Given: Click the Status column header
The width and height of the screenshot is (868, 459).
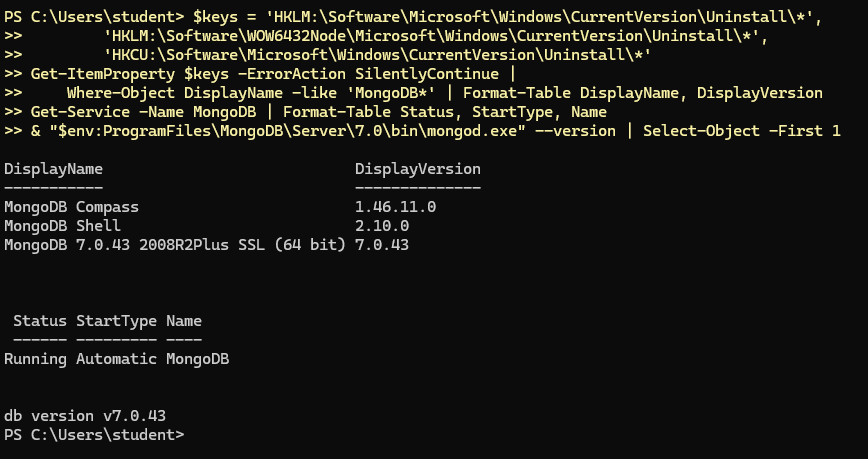Looking at the screenshot, I should [x=40, y=321].
